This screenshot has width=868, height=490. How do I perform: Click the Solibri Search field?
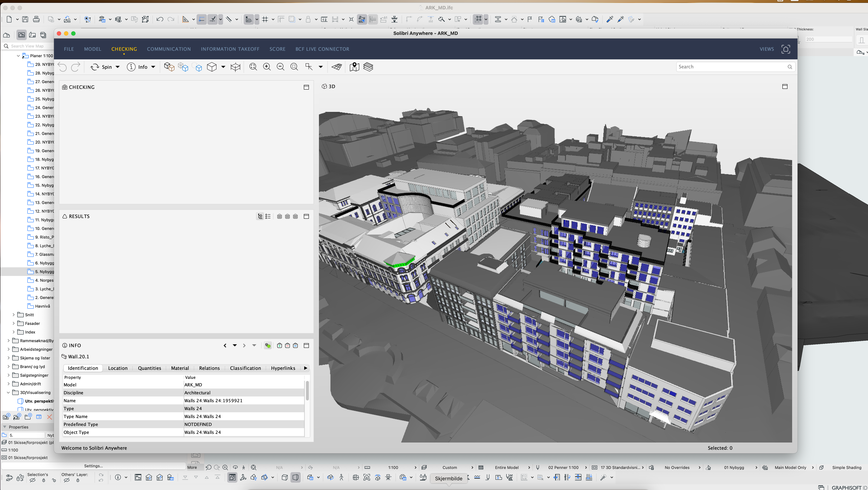tap(731, 67)
